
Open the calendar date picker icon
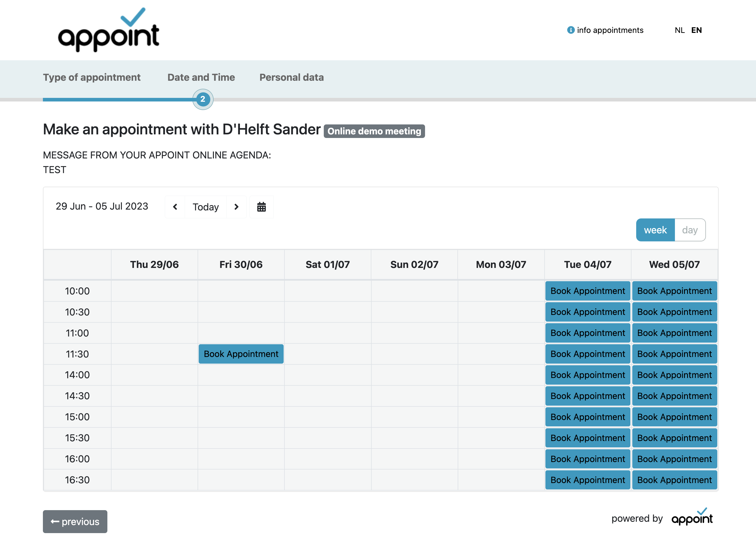[261, 207]
